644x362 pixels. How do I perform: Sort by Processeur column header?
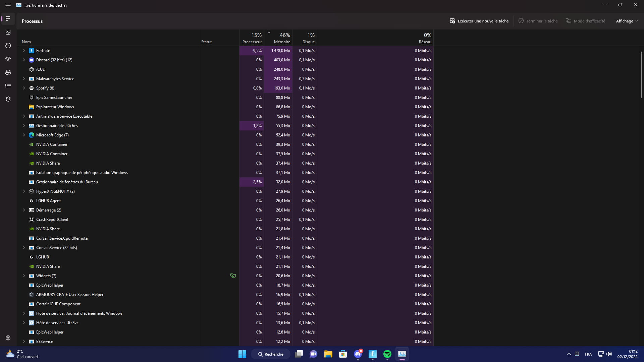coord(252,38)
